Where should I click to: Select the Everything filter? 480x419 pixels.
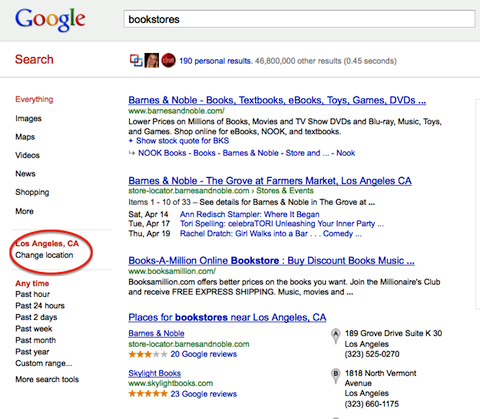click(x=34, y=99)
